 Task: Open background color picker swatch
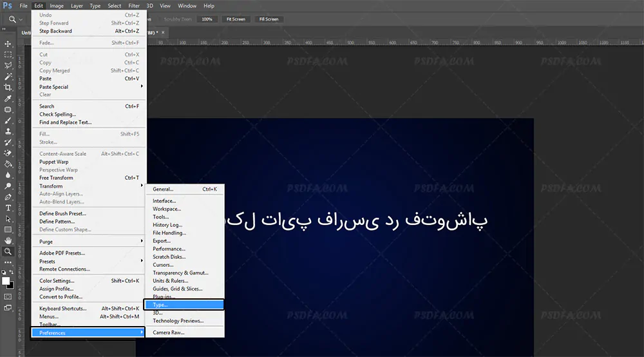(11, 285)
